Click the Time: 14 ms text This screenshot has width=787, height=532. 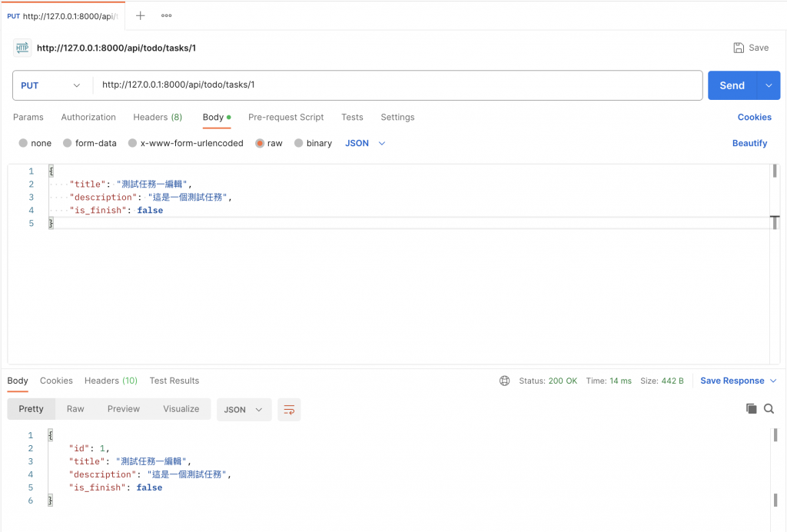click(x=609, y=381)
